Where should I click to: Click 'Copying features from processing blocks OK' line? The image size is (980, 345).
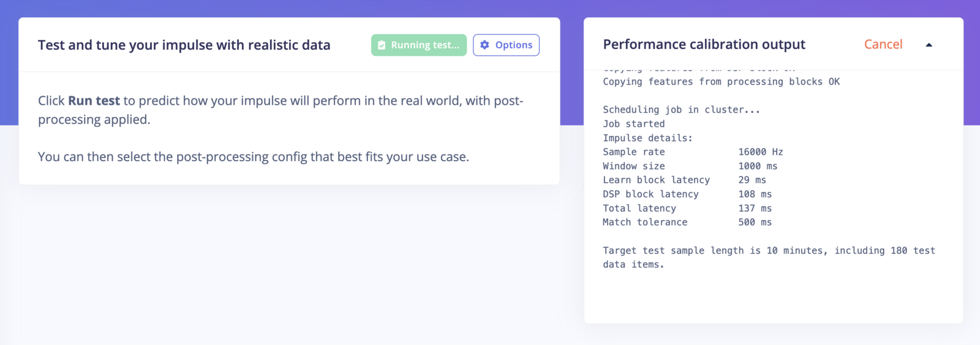(721, 82)
